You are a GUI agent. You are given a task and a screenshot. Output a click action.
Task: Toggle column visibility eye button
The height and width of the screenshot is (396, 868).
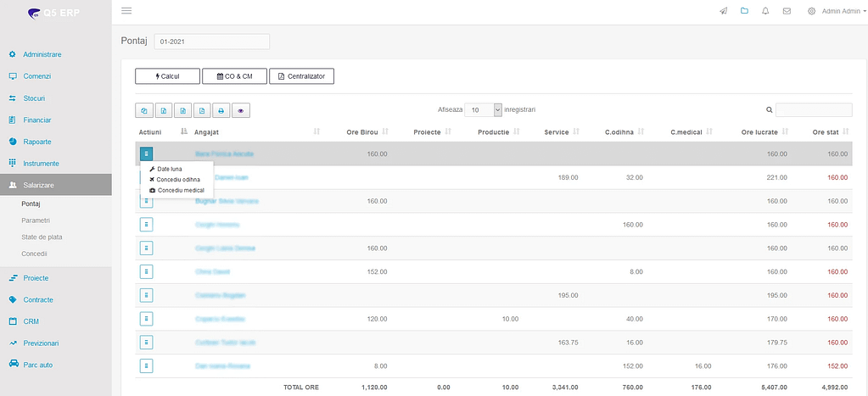[x=241, y=110]
